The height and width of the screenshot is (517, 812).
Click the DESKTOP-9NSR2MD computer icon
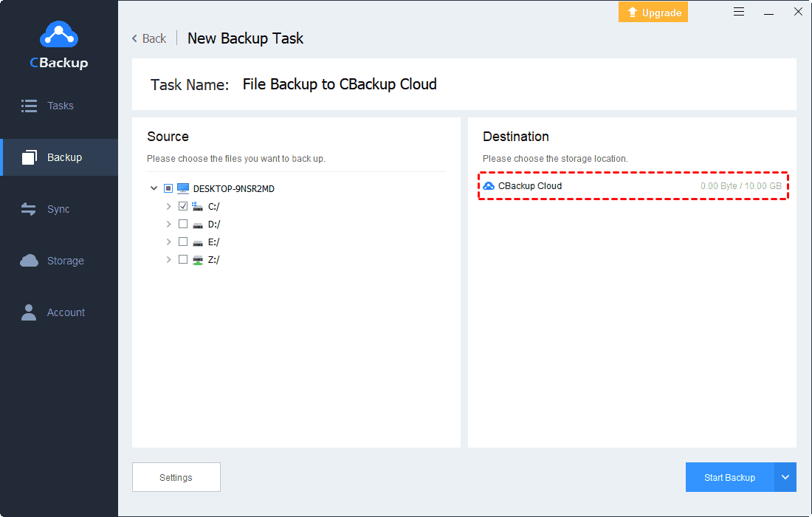(183, 188)
